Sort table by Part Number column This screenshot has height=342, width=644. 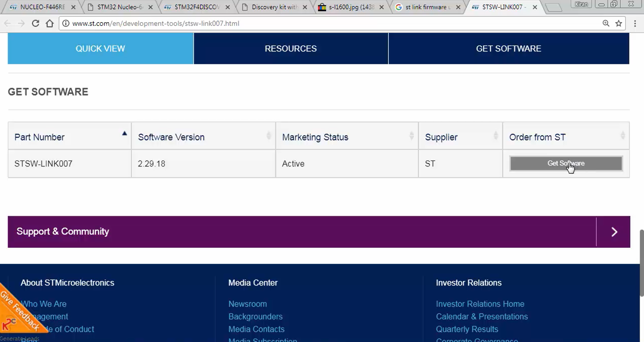click(x=70, y=136)
